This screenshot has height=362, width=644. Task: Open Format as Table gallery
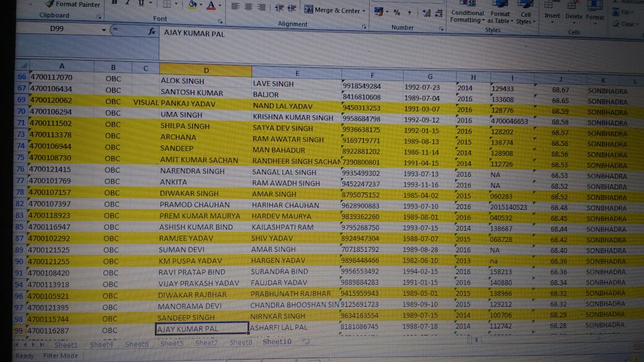point(500,13)
